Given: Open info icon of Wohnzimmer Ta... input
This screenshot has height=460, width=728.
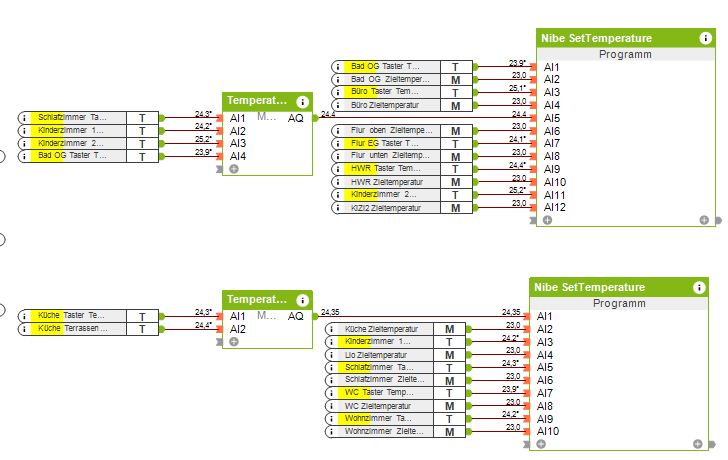Looking at the screenshot, I should [x=331, y=419].
